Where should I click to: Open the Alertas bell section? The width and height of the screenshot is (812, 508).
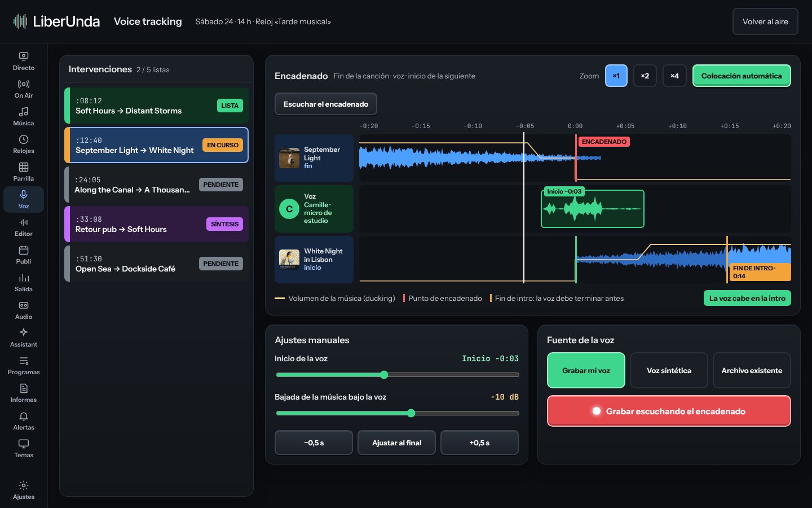(24, 421)
